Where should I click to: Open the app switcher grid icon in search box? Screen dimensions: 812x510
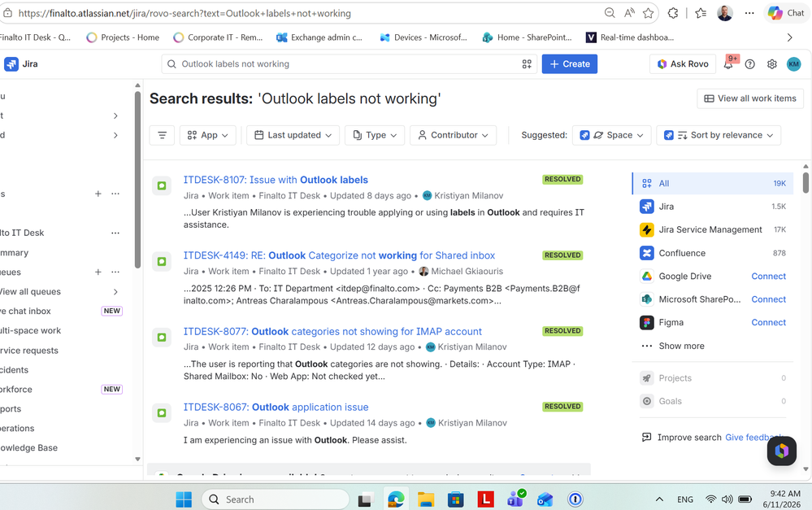tap(527, 63)
